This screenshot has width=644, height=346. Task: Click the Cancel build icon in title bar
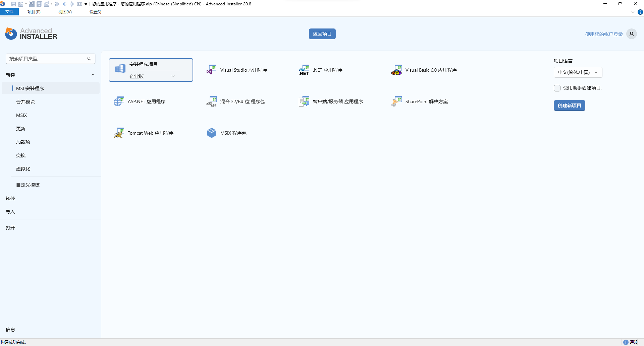point(32,4)
